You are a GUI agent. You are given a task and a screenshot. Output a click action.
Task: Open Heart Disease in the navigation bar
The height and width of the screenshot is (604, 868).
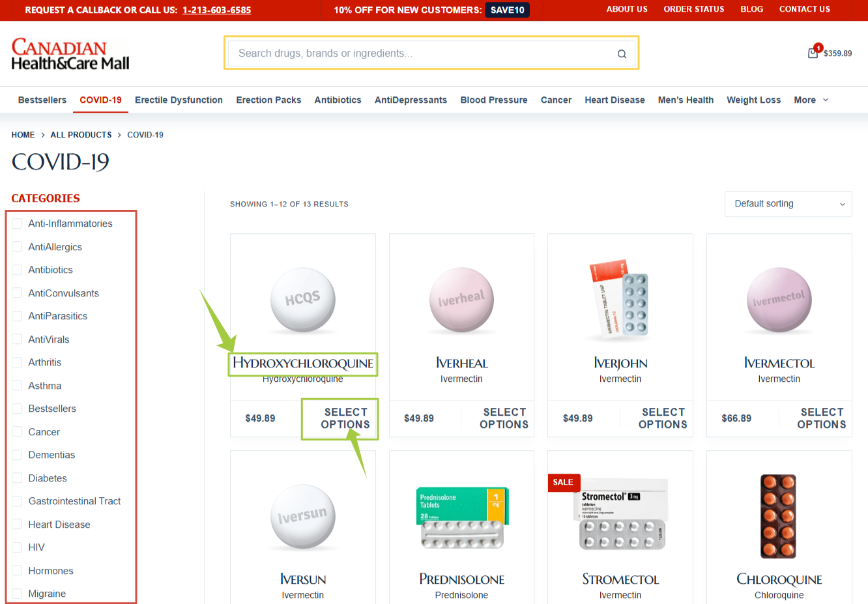[x=615, y=100]
